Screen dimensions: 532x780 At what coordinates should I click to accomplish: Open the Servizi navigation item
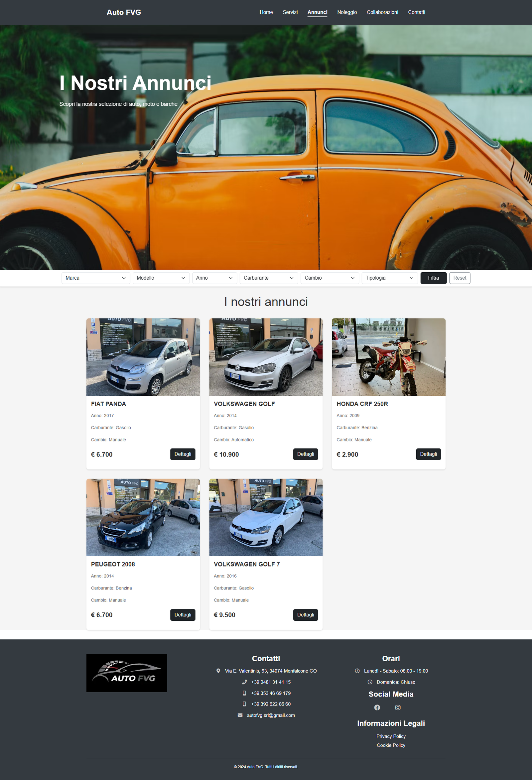pyautogui.click(x=290, y=12)
